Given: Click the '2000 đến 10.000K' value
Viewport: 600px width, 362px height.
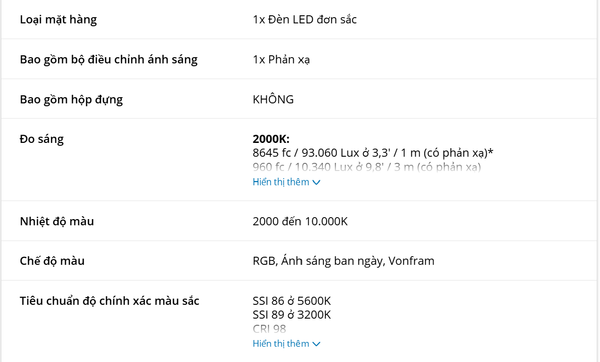Looking at the screenshot, I should [300, 221].
